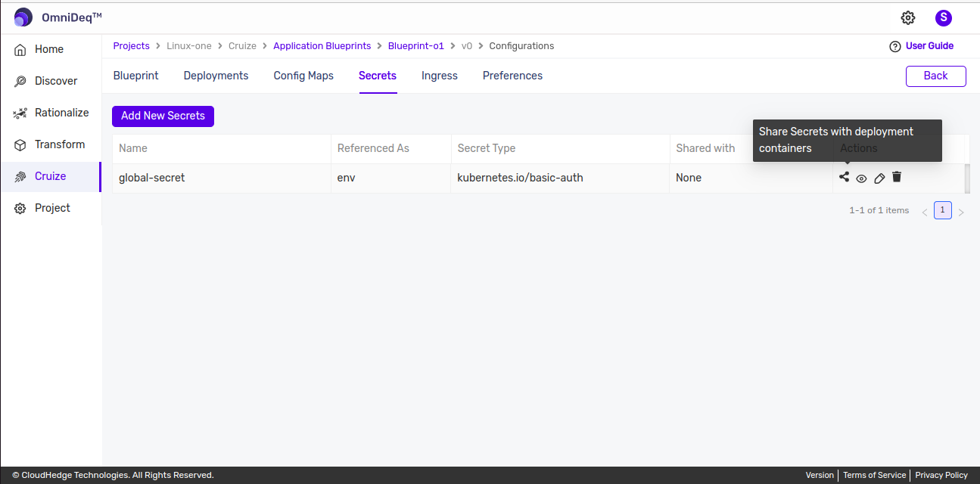This screenshot has width=980, height=484.
Task: Click the Discover sidebar icon
Action: click(20, 81)
